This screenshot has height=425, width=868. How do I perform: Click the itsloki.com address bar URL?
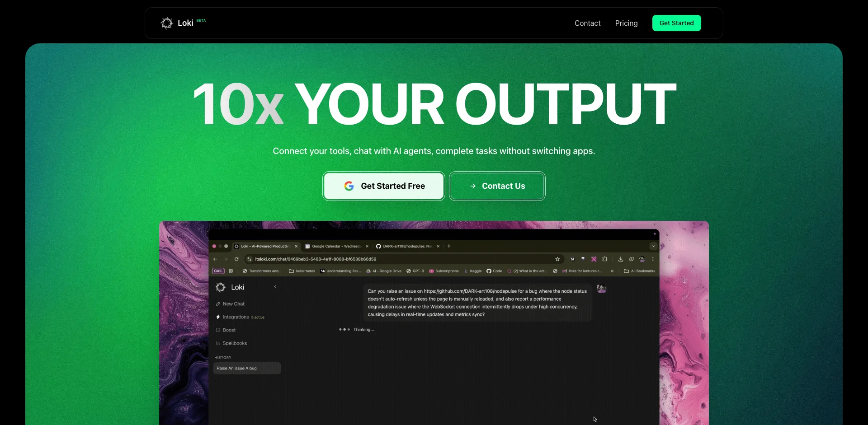316,259
